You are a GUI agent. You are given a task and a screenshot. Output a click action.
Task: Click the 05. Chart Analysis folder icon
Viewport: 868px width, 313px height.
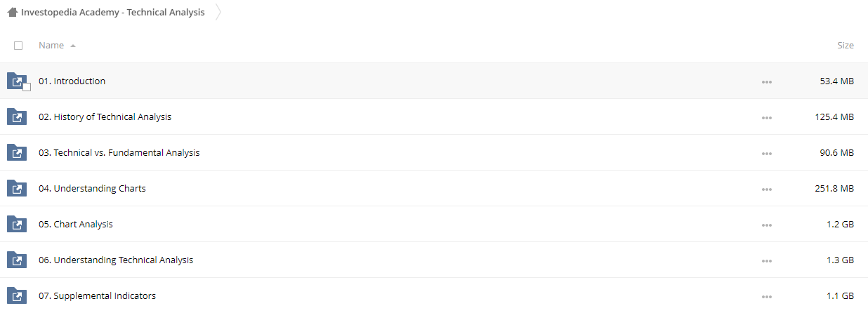pyautogui.click(x=17, y=224)
